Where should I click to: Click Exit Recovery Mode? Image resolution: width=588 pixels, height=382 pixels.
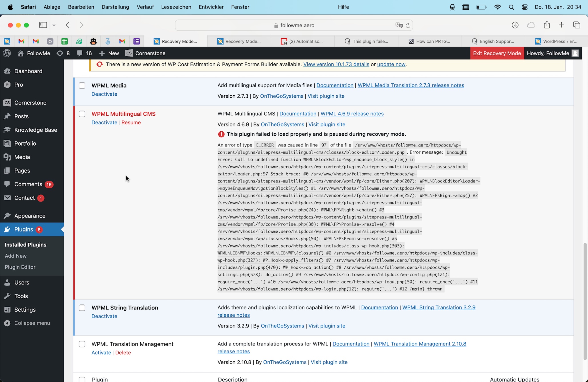[x=497, y=53]
